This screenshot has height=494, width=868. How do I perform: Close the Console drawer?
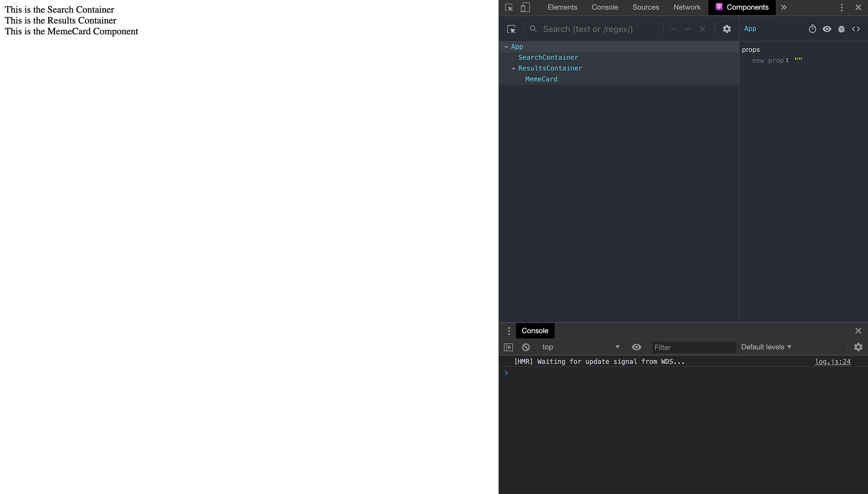[x=858, y=331]
